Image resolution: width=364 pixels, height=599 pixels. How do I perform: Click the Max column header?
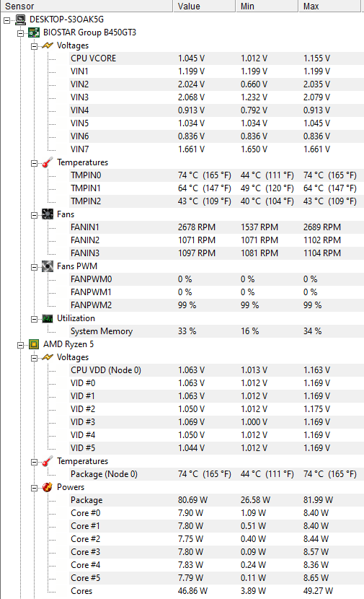pos(329,6)
